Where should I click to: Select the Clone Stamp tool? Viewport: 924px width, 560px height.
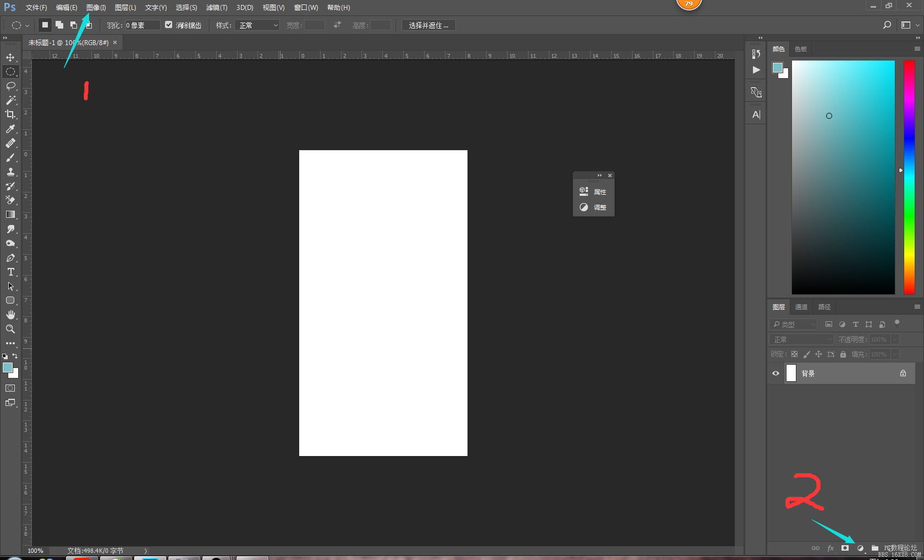coord(10,172)
